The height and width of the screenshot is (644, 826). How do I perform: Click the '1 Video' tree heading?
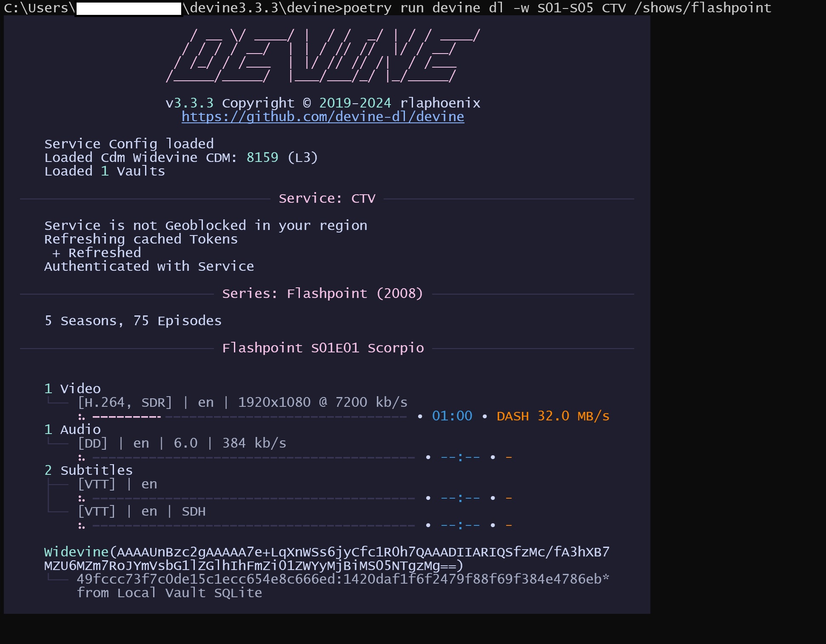pos(73,389)
